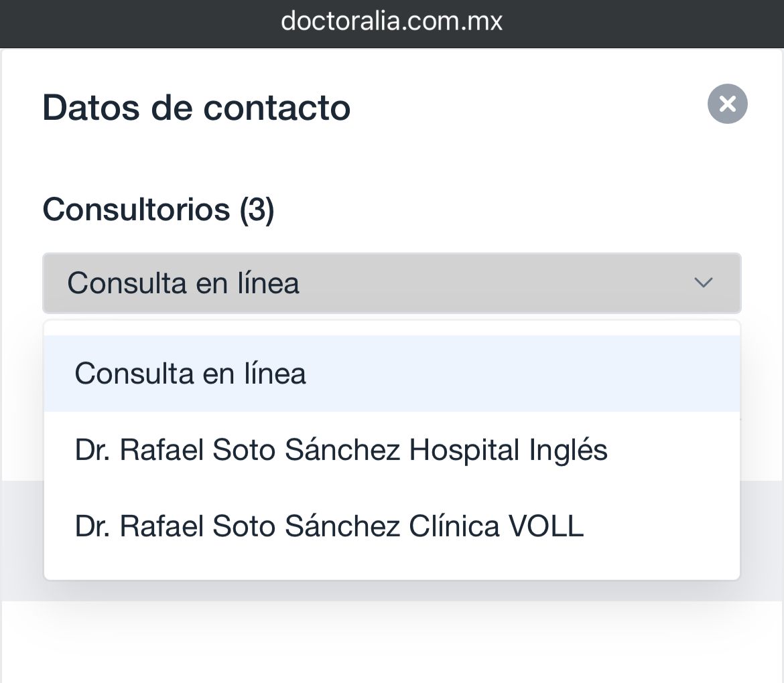Click the Consultorios (3) label
Image resolution: width=784 pixels, height=683 pixels.
point(158,210)
